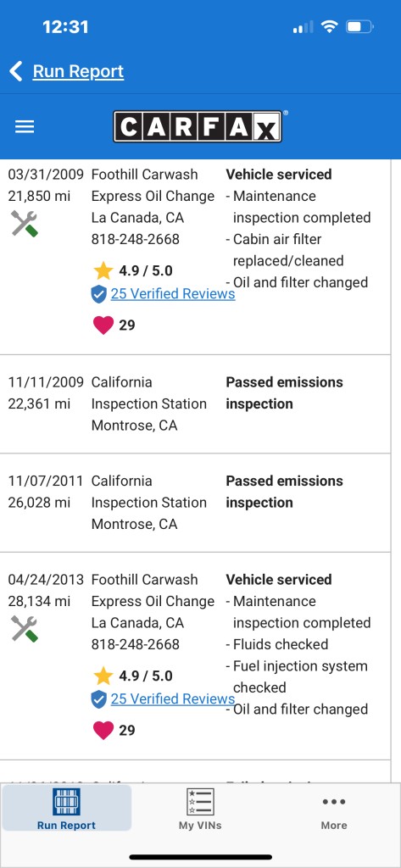This screenshot has width=401, height=868.
Task: Tap gold star rating in 03/31/2009 entry
Action: point(103,270)
